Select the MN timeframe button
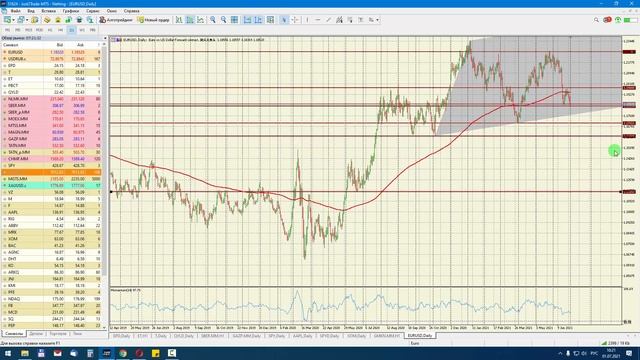640x360 pixels. (x=93, y=30)
